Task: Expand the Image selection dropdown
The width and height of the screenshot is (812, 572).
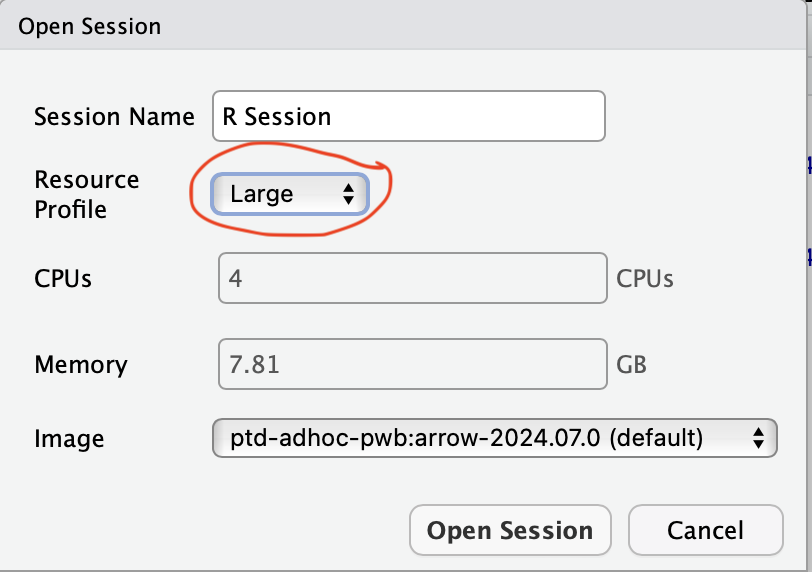Action: click(494, 437)
